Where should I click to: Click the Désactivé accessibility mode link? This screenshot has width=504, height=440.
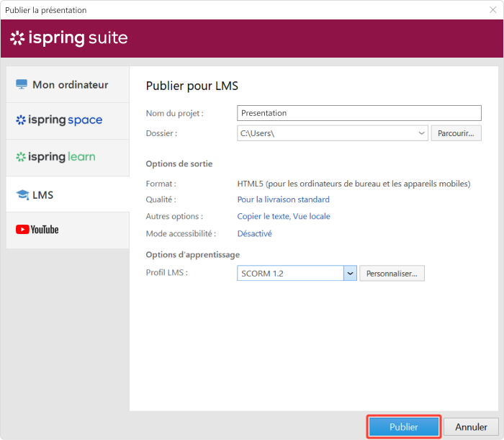click(x=254, y=233)
